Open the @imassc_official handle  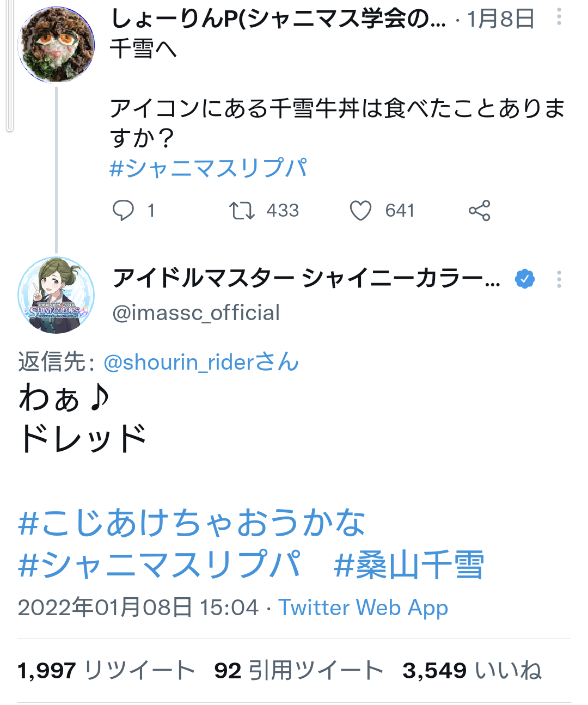coord(196,313)
